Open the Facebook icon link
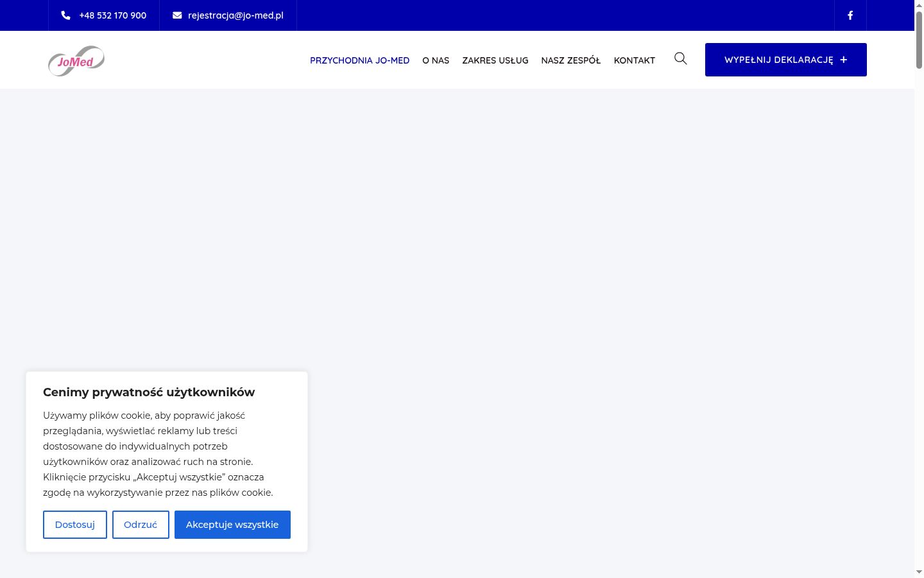Image resolution: width=924 pixels, height=578 pixels. point(850,15)
